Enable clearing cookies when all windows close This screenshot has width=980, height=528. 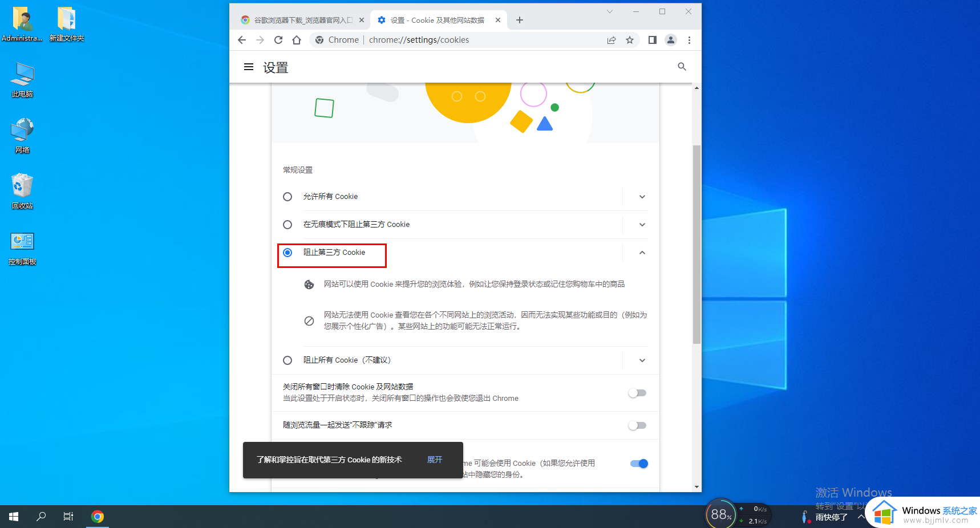(637, 393)
